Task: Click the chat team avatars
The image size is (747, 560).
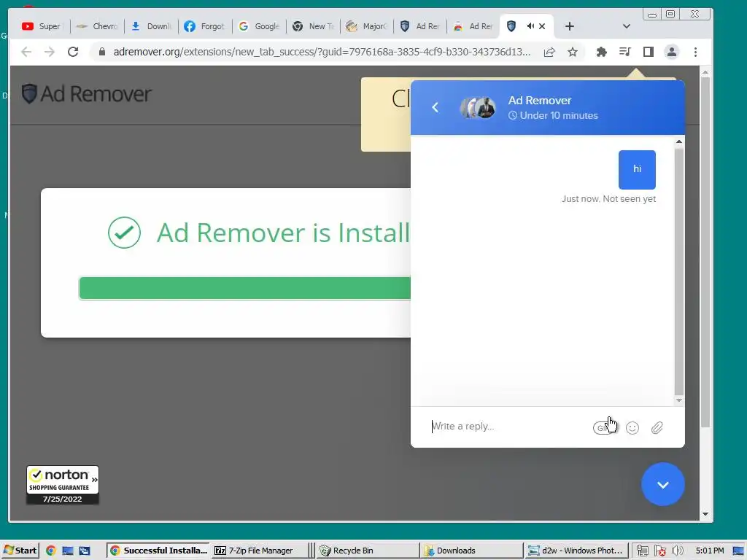Action: (x=478, y=108)
